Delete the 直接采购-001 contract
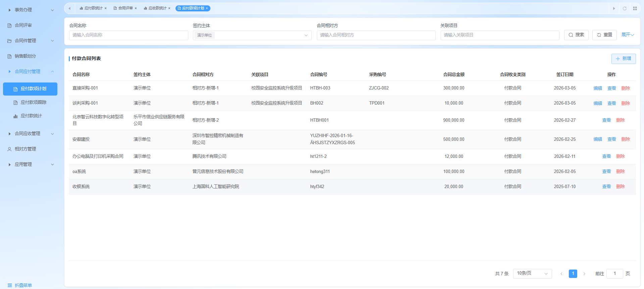The height and width of the screenshot is (289, 644). tap(626, 88)
